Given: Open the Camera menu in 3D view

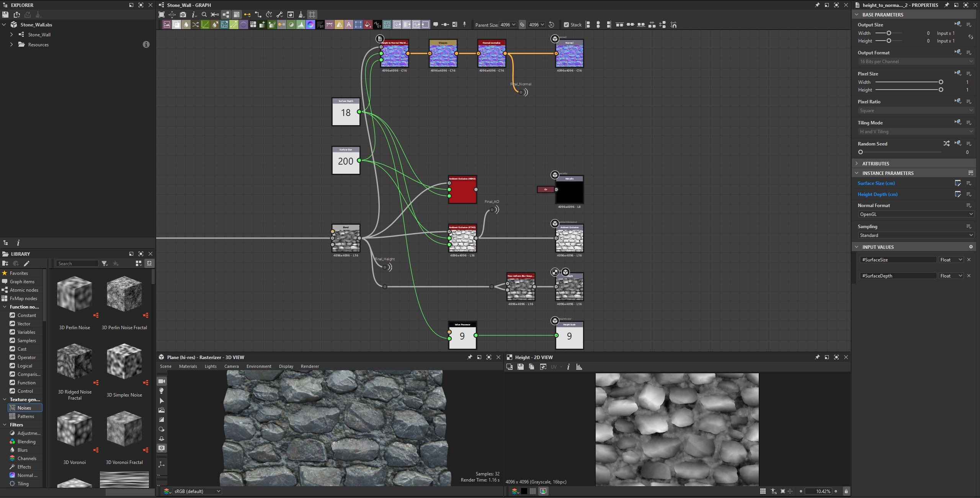Looking at the screenshot, I should 231,366.
